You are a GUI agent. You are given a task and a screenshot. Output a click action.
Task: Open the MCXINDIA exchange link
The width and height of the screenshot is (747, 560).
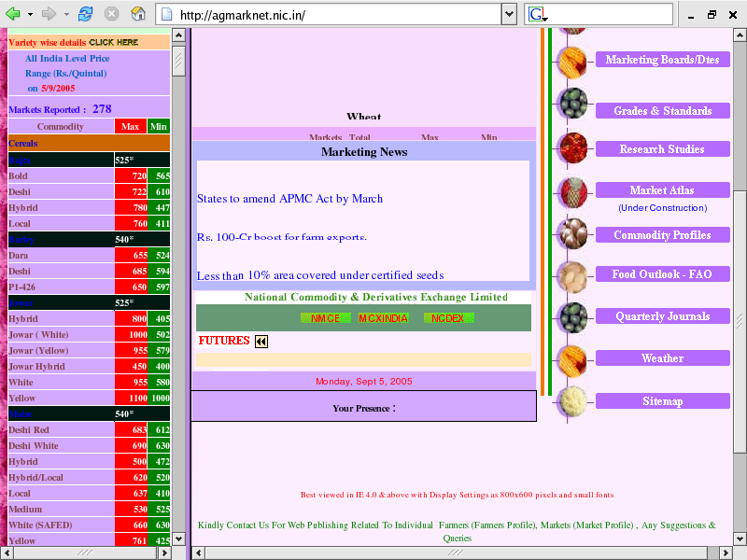pos(384,318)
